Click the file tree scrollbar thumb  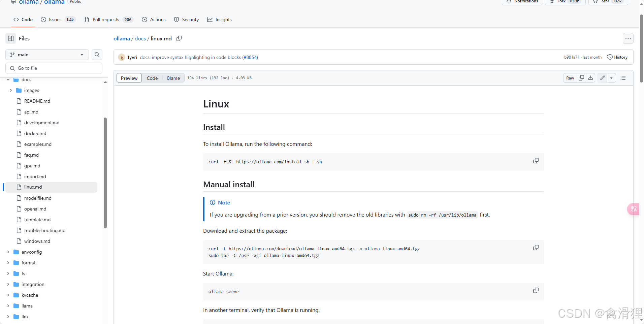click(x=105, y=173)
